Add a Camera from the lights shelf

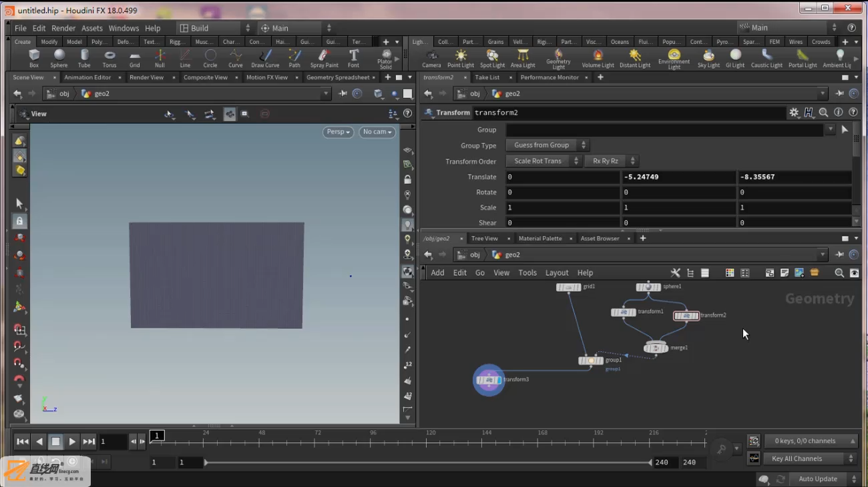pos(431,58)
